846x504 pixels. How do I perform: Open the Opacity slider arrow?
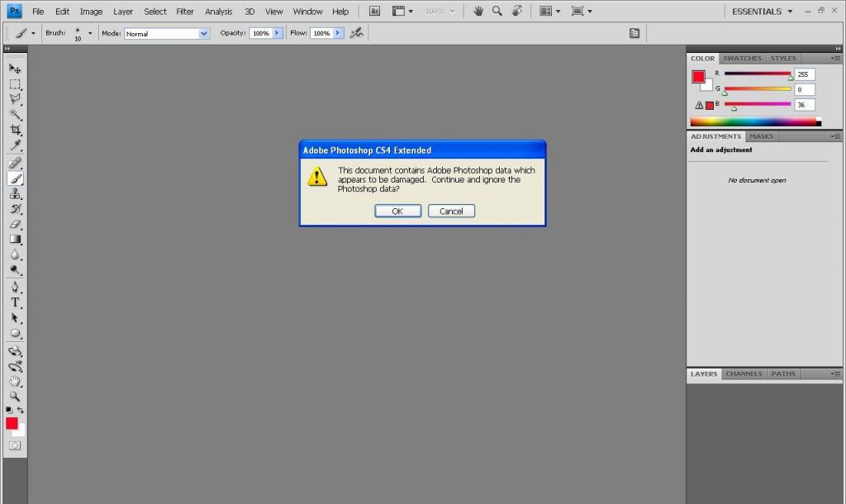pos(277,33)
